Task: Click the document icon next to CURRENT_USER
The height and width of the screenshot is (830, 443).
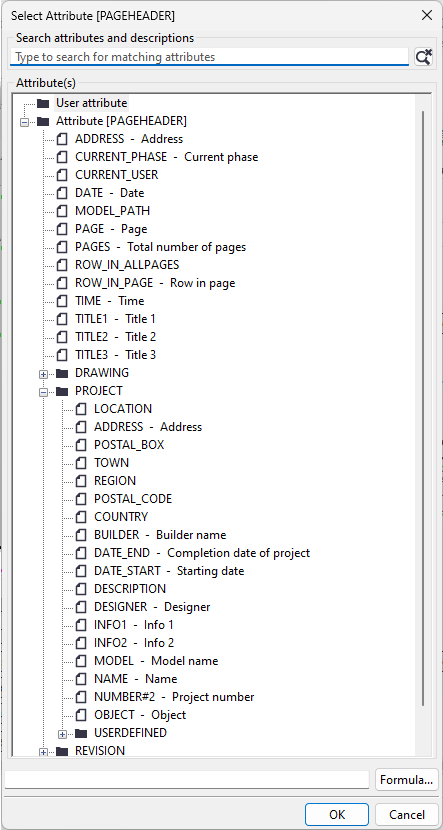Action: pos(62,175)
